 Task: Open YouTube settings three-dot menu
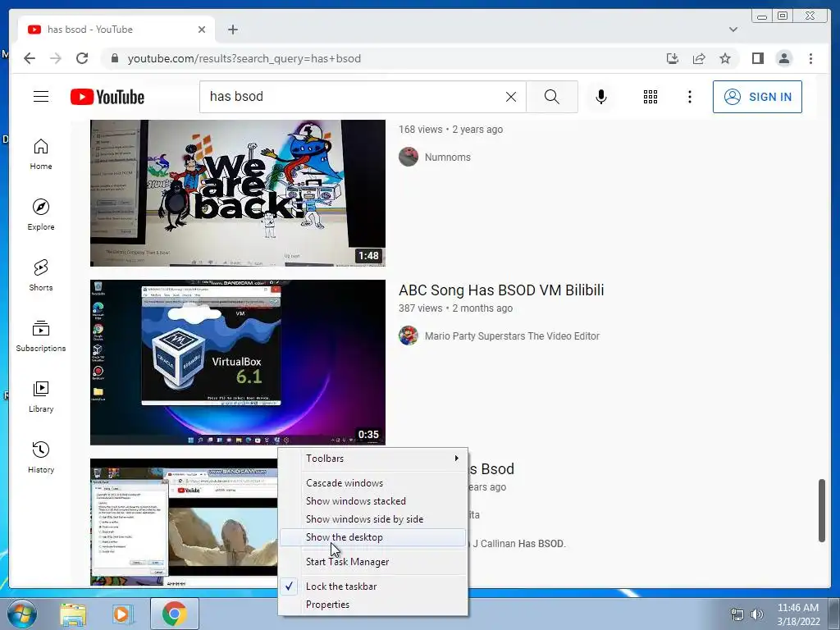(689, 97)
